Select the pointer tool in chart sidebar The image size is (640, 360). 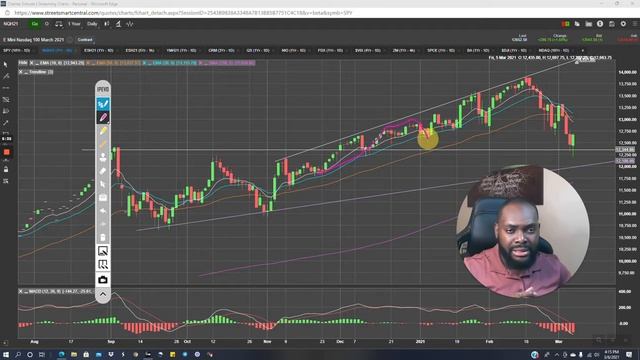(6, 64)
